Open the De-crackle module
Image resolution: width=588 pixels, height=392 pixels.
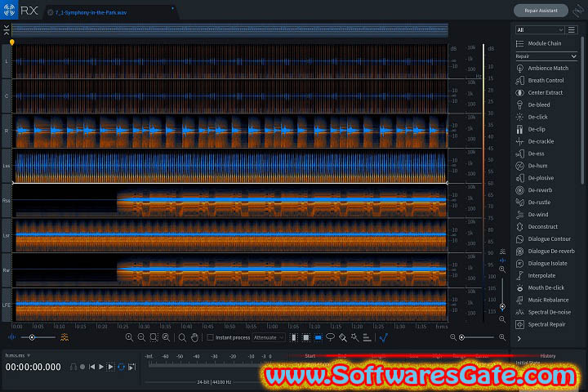[x=535, y=141]
